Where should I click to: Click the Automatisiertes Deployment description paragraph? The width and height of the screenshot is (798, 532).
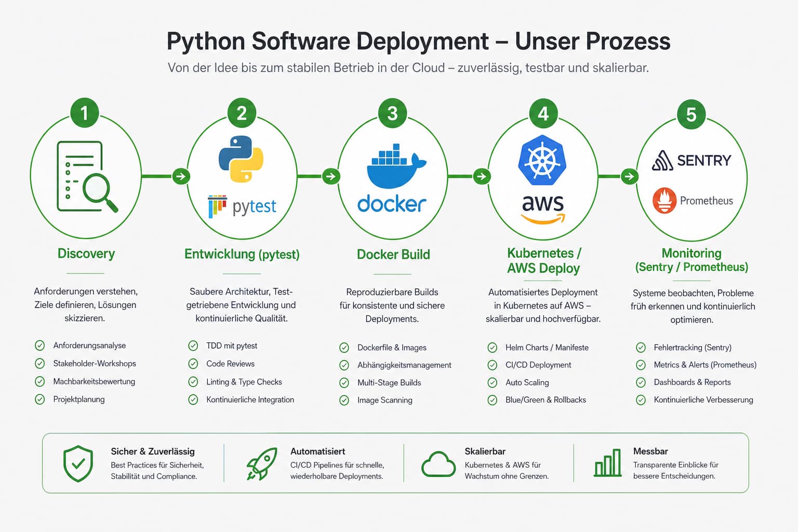(x=543, y=305)
